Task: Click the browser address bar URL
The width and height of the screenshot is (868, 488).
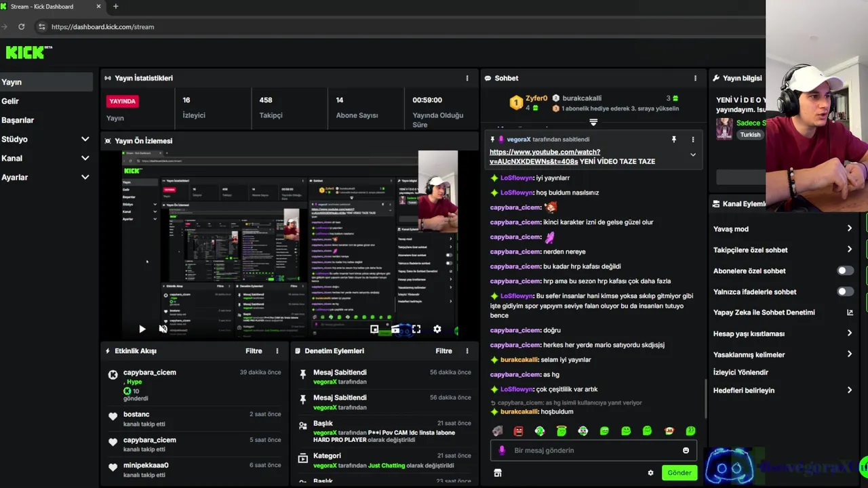Action: click(102, 26)
